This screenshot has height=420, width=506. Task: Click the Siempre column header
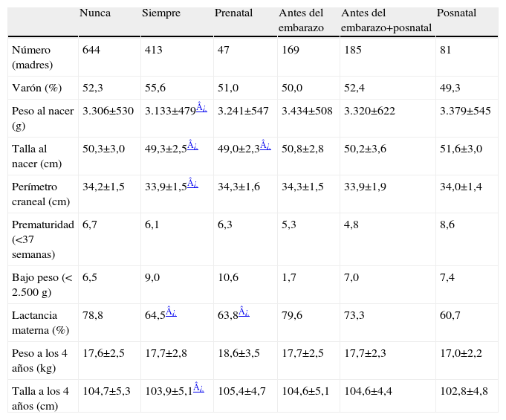pyautogui.click(x=161, y=14)
